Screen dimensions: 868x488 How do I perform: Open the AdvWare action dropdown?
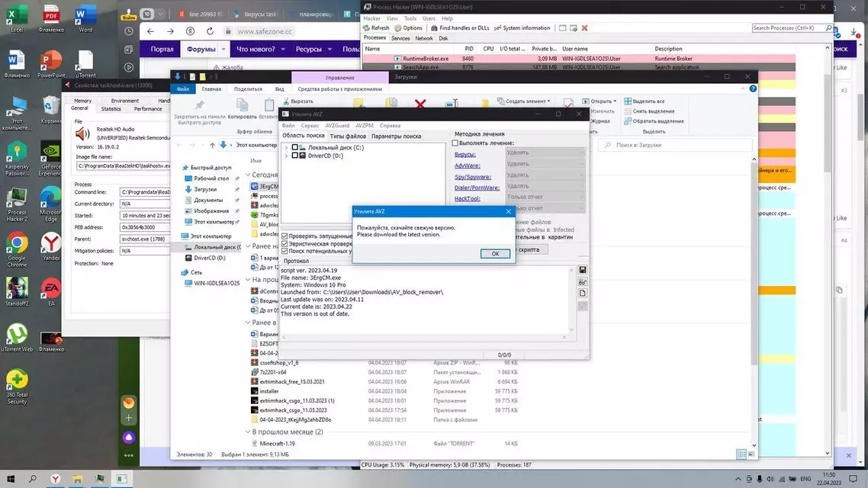pyautogui.click(x=545, y=164)
